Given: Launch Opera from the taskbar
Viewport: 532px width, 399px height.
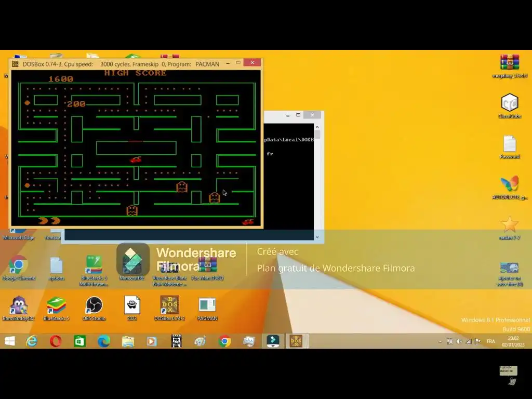Looking at the screenshot, I should [56, 341].
